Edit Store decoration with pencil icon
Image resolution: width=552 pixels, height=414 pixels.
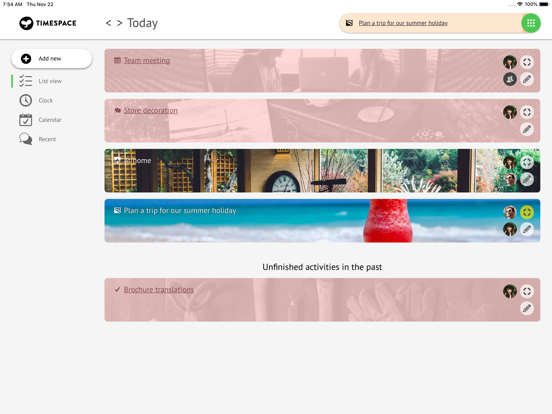(x=527, y=129)
